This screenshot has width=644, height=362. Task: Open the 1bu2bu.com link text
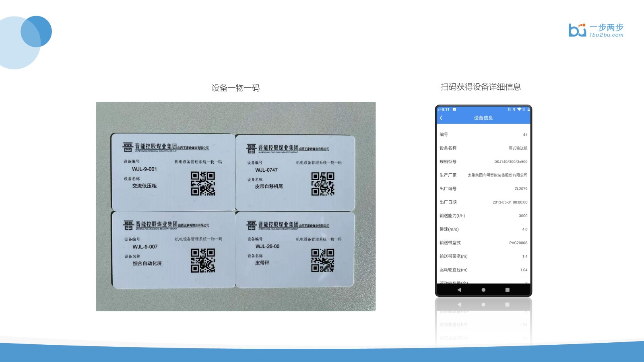tap(606, 35)
